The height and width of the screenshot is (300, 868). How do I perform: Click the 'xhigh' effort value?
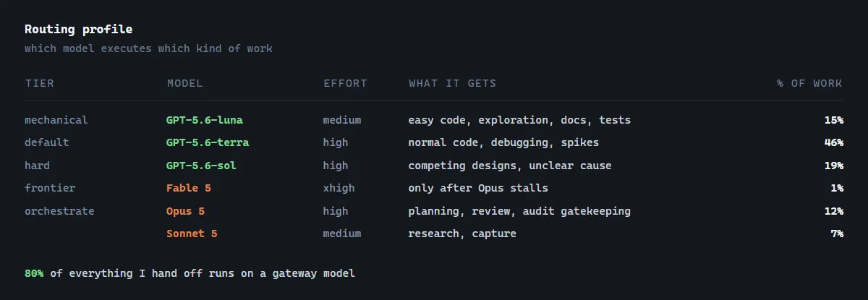339,188
